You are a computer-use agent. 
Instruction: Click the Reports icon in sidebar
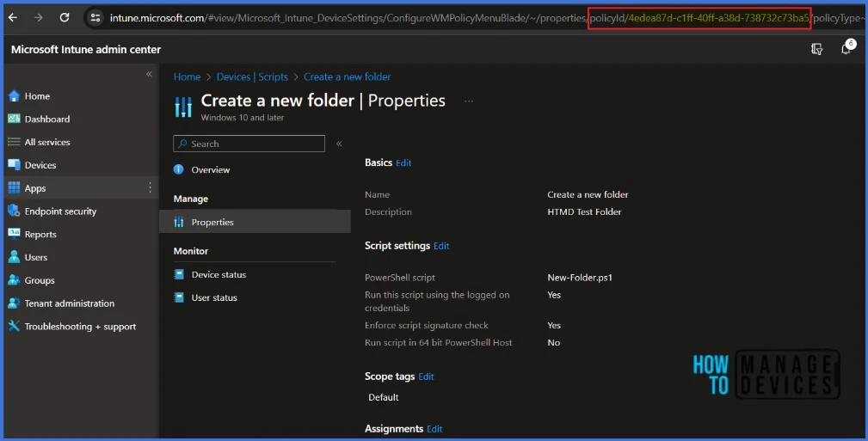point(14,234)
